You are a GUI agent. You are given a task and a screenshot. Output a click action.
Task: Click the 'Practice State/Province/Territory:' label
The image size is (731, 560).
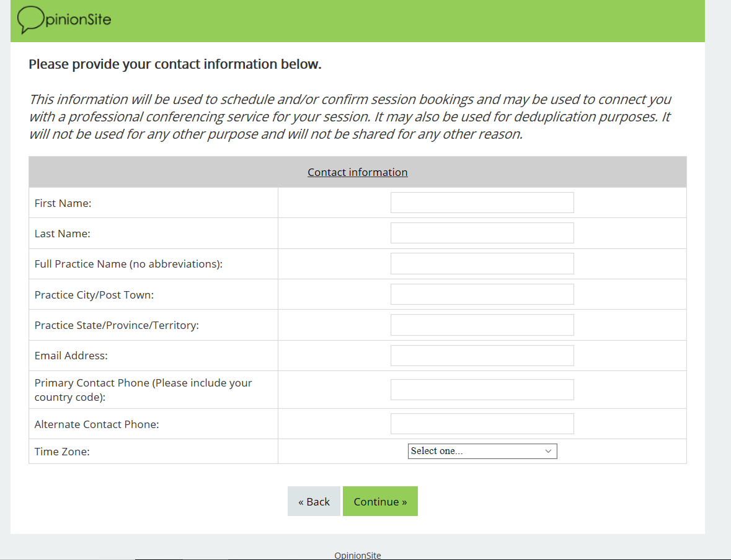117,325
